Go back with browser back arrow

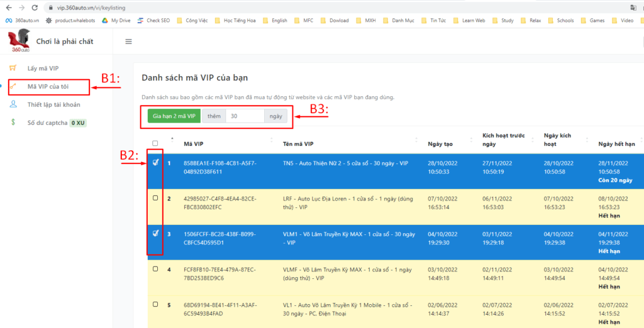(9, 8)
